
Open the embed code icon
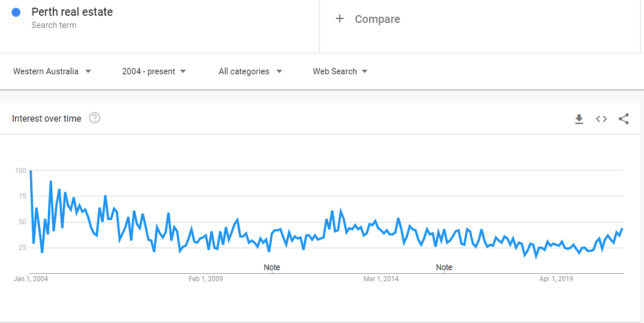point(601,119)
